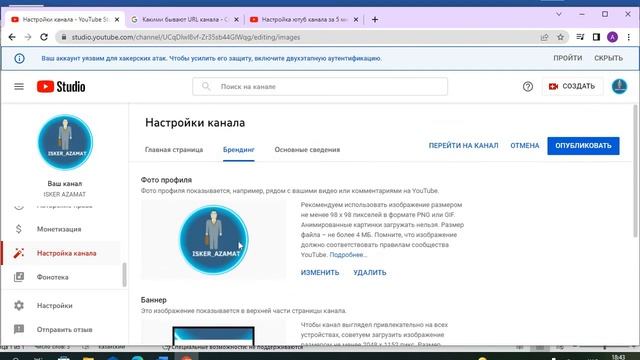Click the sidebar scrollbar thumb
This screenshot has height=360, width=640.
pyautogui.click(x=124, y=275)
